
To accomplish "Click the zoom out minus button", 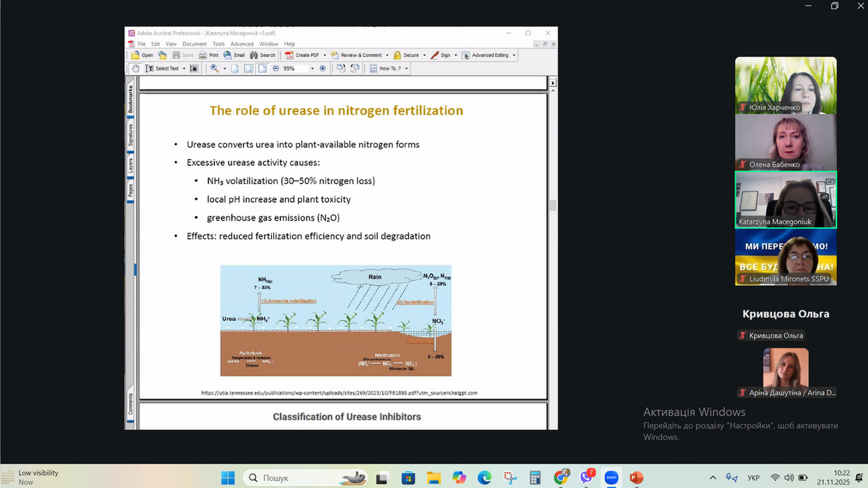I will point(276,69).
